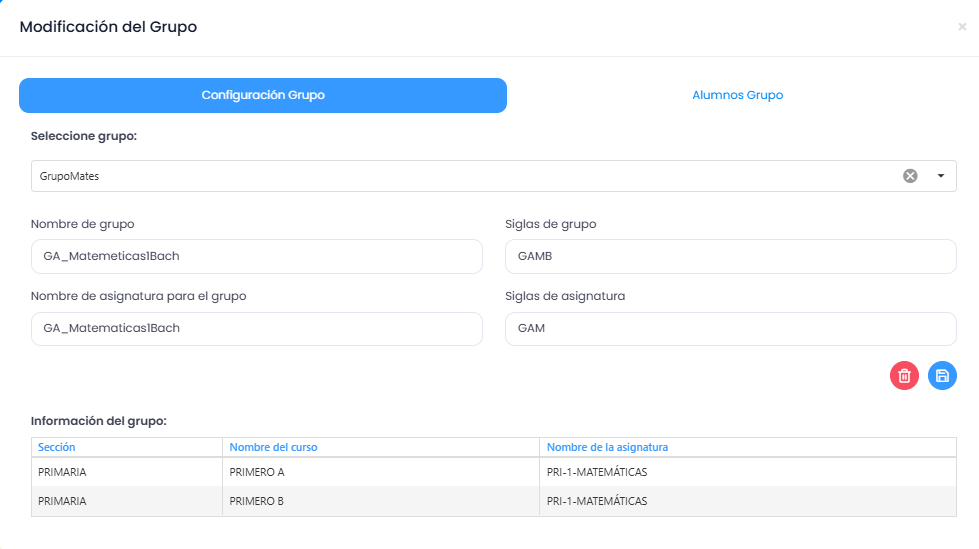Click the Siglas de asignatura field
This screenshot has height=549, width=979.
point(730,329)
